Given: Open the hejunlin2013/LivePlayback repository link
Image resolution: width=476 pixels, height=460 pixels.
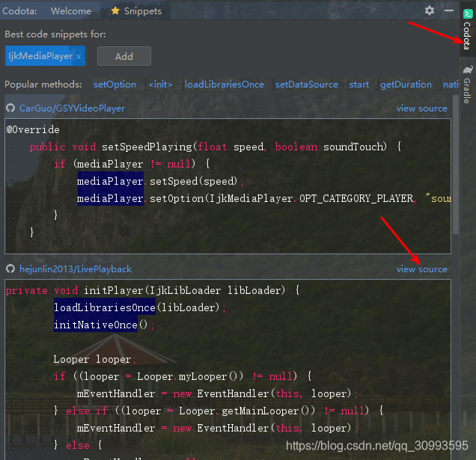Looking at the screenshot, I should pyautogui.click(x=76, y=269).
